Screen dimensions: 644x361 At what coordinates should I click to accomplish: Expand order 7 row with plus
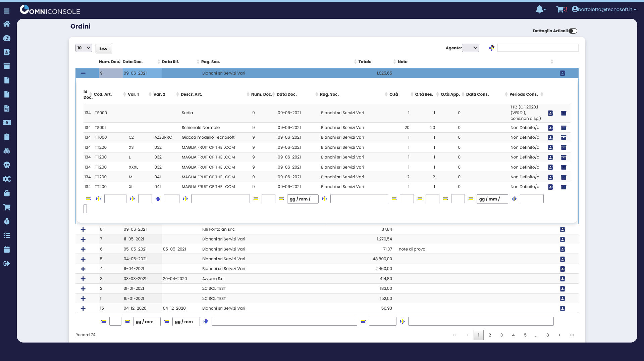(83, 239)
